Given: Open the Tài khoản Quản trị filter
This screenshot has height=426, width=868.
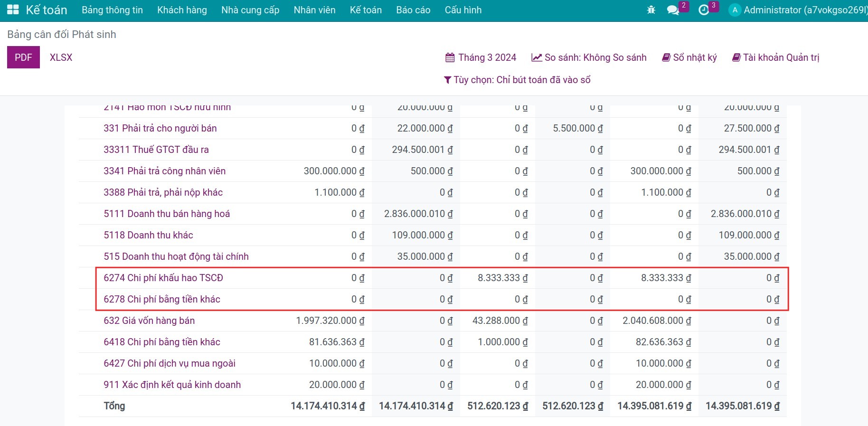Looking at the screenshot, I should [776, 58].
